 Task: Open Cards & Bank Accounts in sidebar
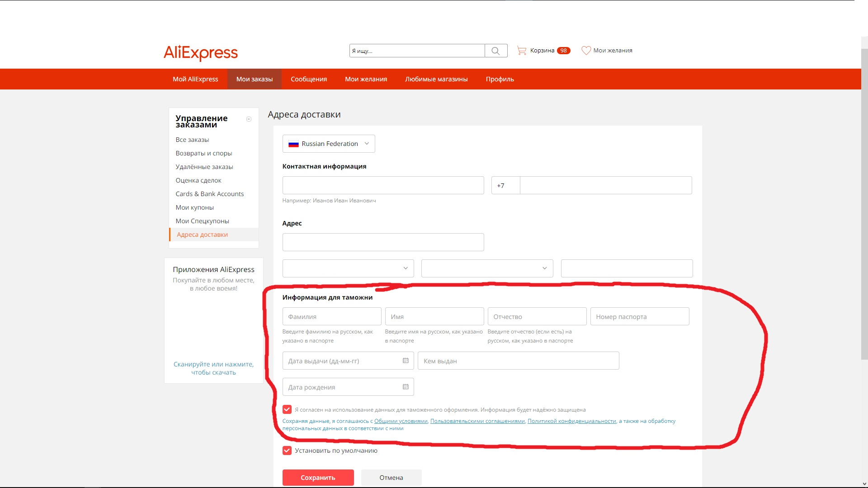pyautogui.click(x=210, y=194)
